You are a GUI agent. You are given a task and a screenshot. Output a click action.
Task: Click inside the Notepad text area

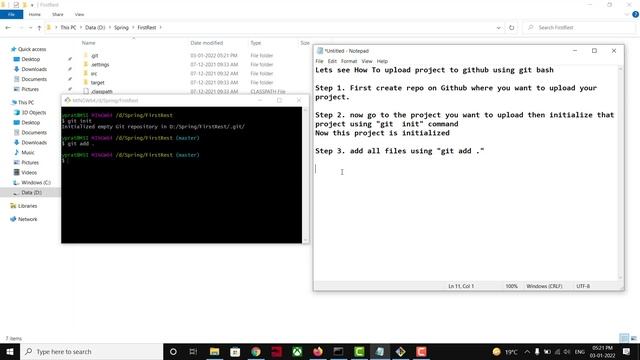466,173
